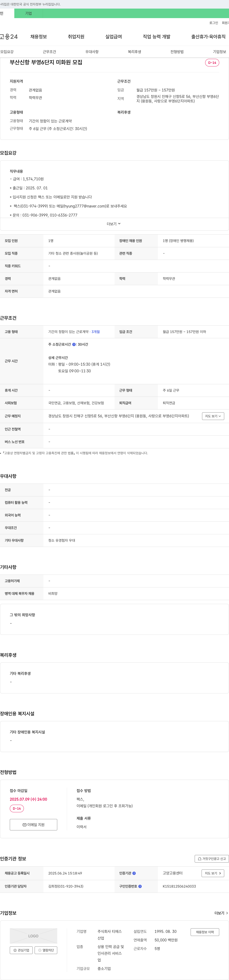This screenshot has width=229, height=980.
Task: Jump to 전형방법 section tab
Action: point(177,52)
